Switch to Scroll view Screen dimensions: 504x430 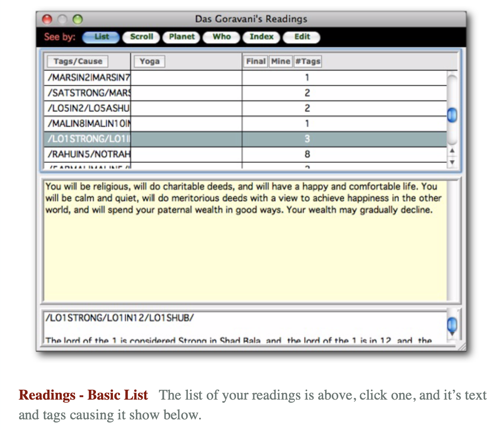[x=141, y=37]
